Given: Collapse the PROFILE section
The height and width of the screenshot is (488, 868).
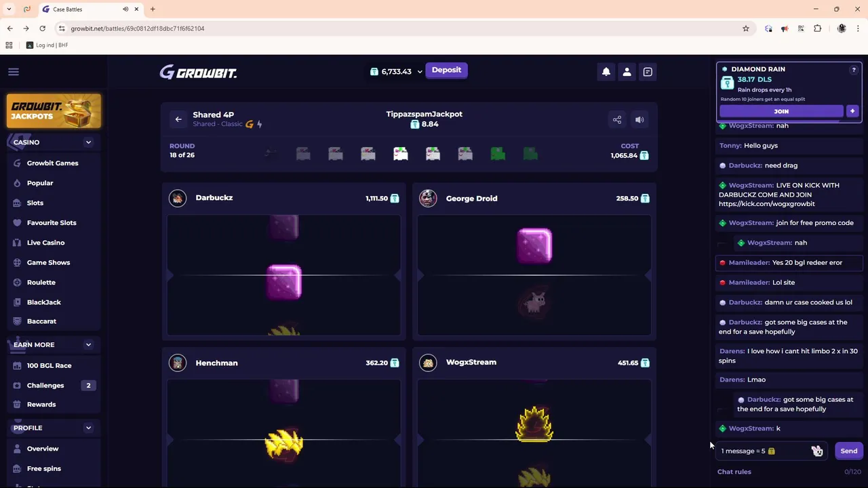Looking at the screenshot, I should [88, 428].
